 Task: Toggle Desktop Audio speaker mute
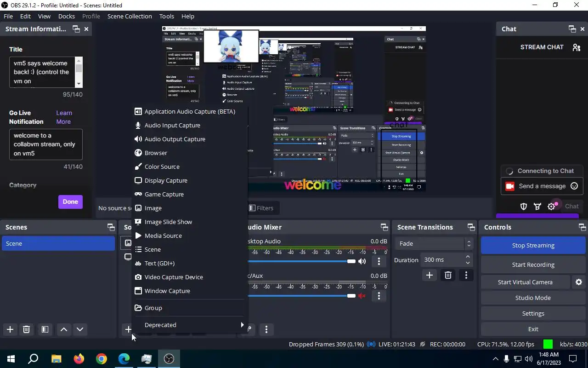click(362, 261)
